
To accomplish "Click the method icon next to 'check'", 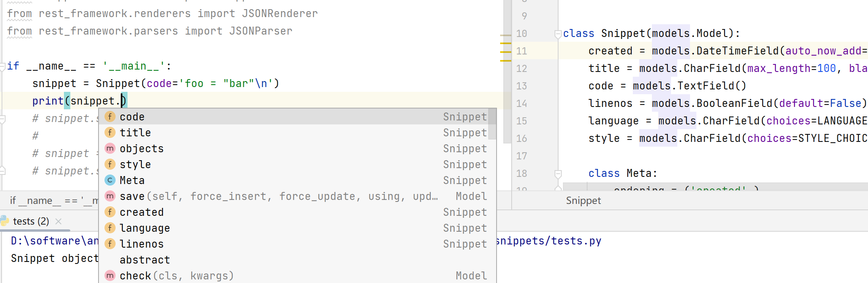I will [x=110, y=276].
